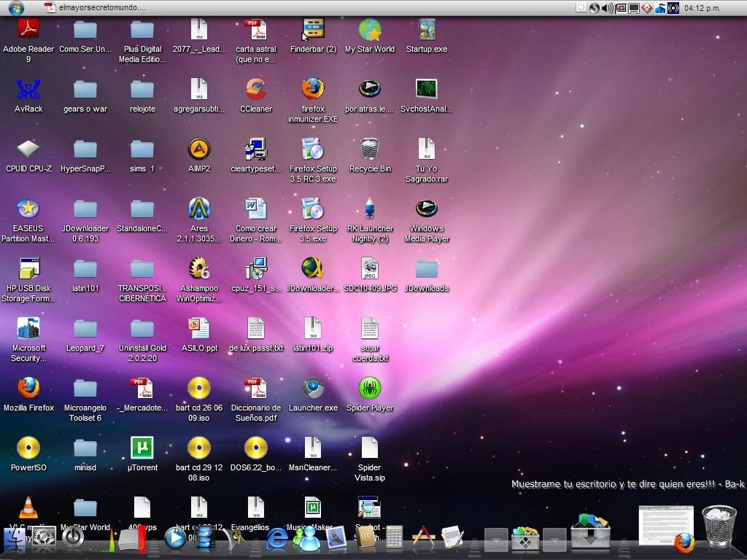Viewport: 747px width, 560px height.
Task: Open Recycle Bin desktop icon
Action: coord(370,149)
